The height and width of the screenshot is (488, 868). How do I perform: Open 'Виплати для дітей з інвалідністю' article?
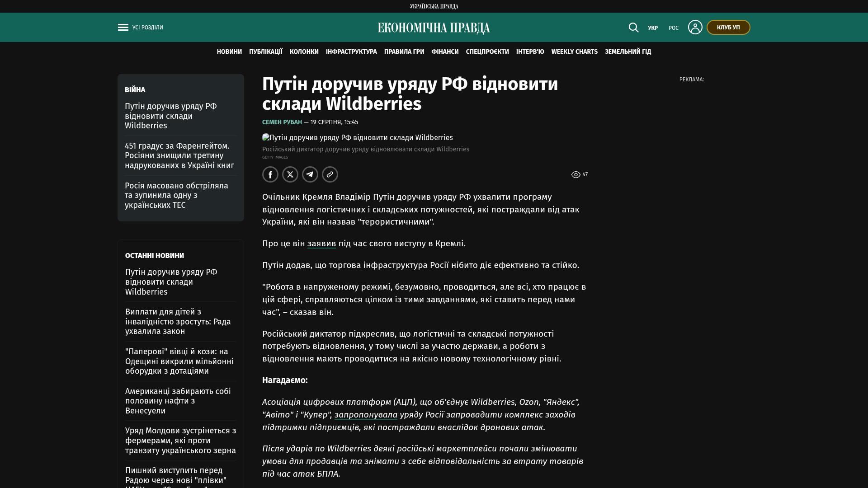178,322
